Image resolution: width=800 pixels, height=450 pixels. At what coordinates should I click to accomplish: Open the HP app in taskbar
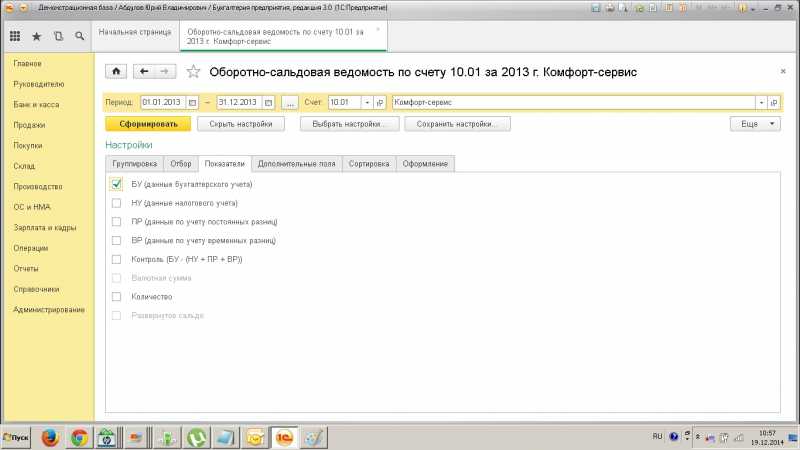click(x=107, y=438)
